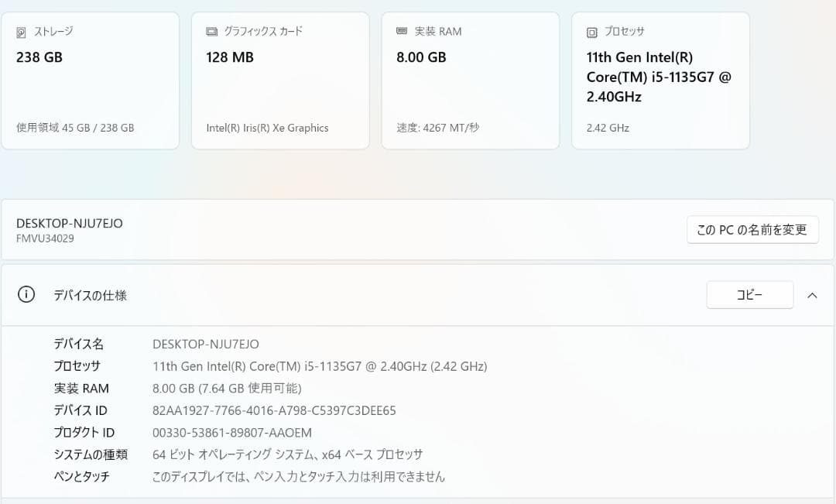Expand the graphics card details panel
The width and height of the screenshot is (836, 504).
coord(280,77)
